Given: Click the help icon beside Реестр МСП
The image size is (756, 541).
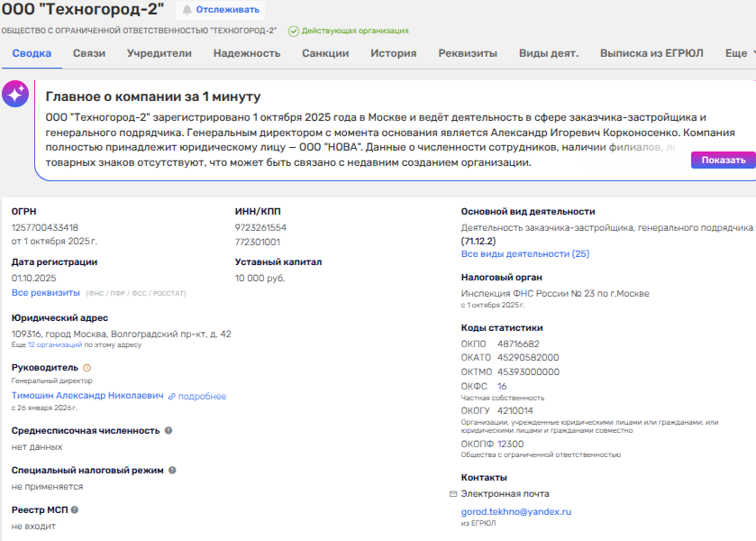Looking at the screenshot, I should 75,510.
